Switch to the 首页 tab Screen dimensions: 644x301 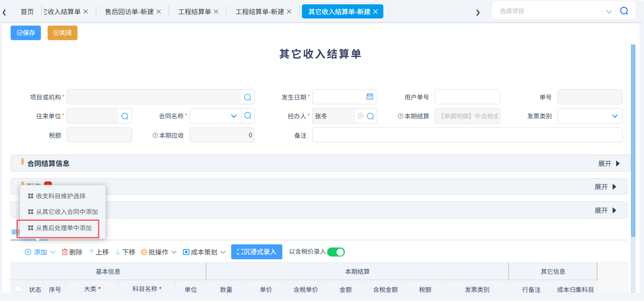27,12
